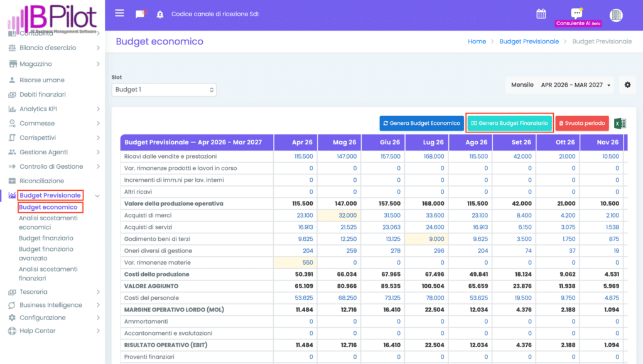Click the chat messages icon in header
Viewport: 643px width, 364px height.
click(140, 14)
